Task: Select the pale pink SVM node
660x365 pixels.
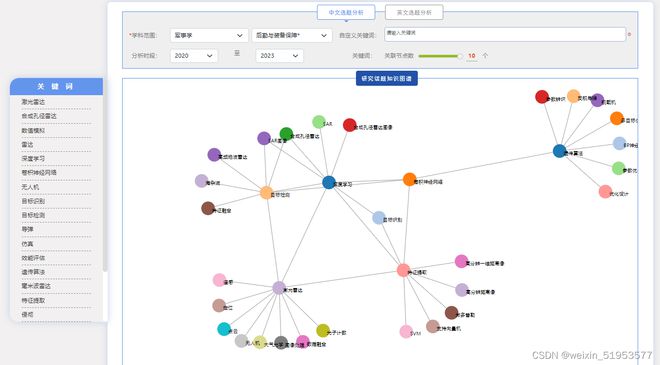Action: (406, 332)
